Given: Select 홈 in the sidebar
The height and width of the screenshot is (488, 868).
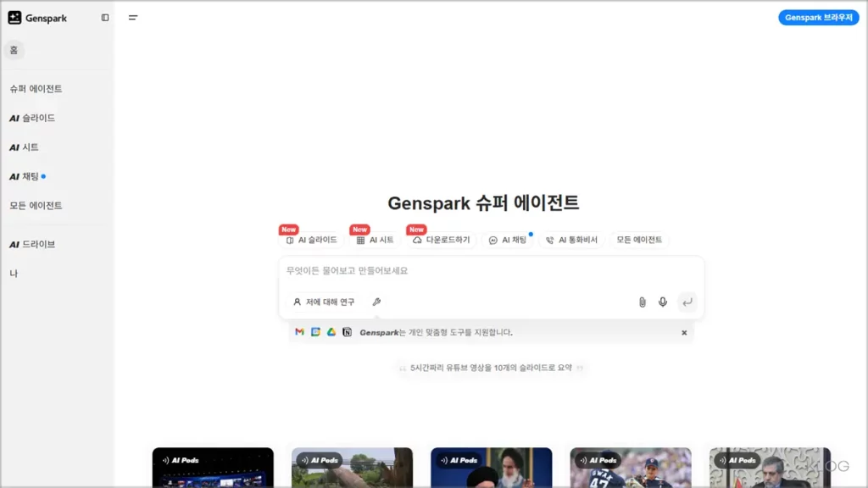Looking at the screenshot, I should pyautogui.click(x=14, y=50).
